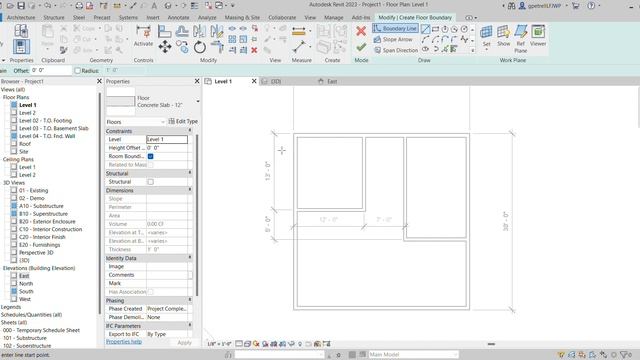This screenshot has height=360, width=640.
Task: Collapse the Dimensions section
Action: pos(190,190)
